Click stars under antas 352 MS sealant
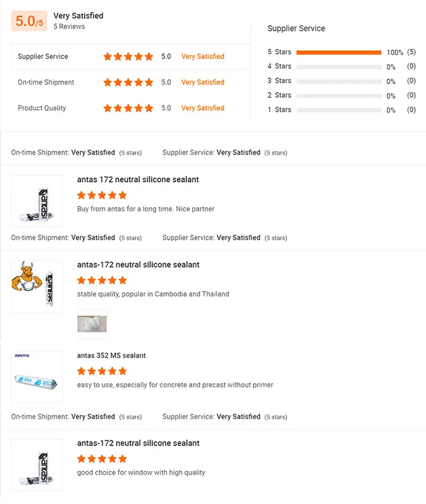 102,371
